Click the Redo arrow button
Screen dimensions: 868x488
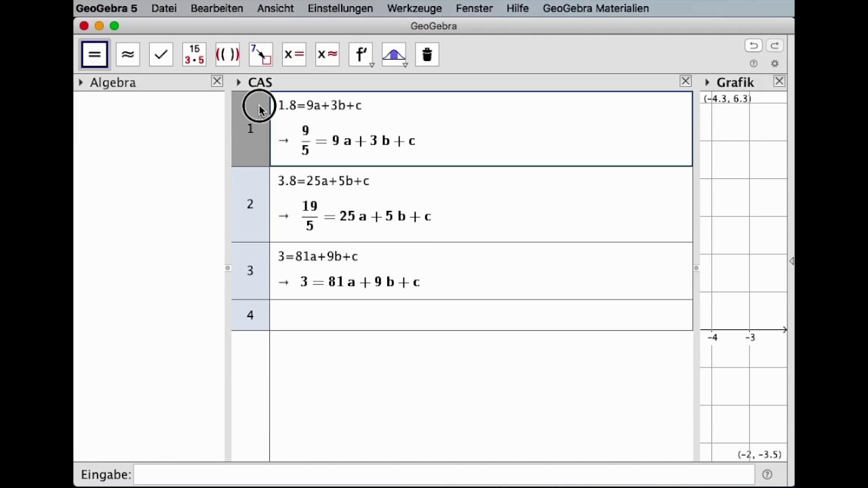(774, 45)
